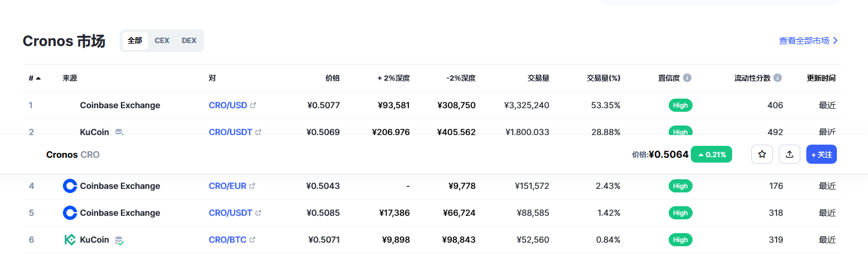
Task: Open the CRO/USD pair link
Action: pyautogui.click(x=228, y=105)
